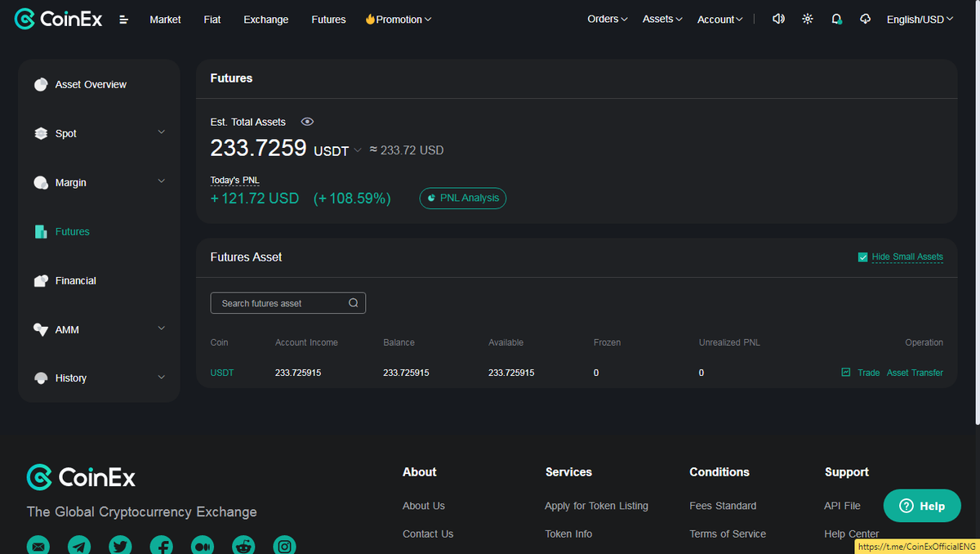
Task: Uncheck the Hide Small Assets checkbox
Action: [862, 257]
